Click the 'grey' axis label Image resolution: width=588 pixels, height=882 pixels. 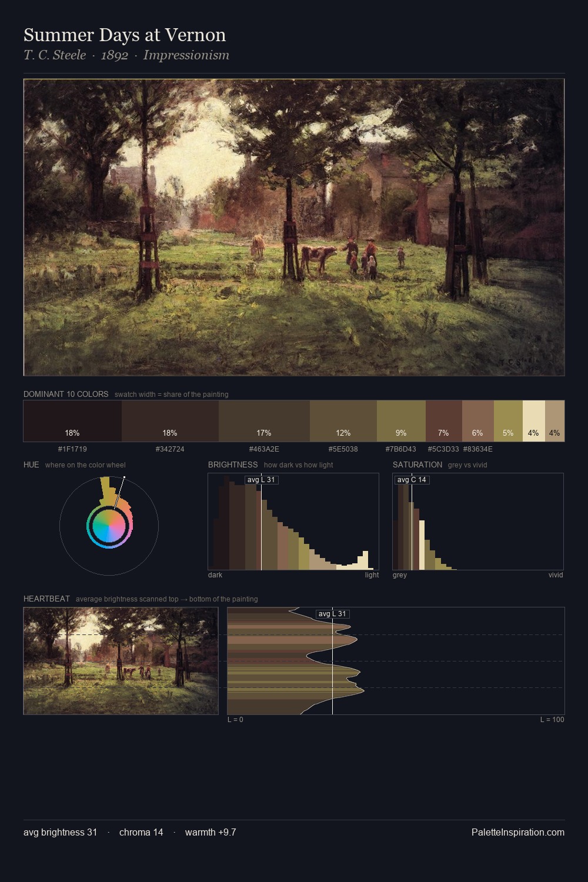400,575
